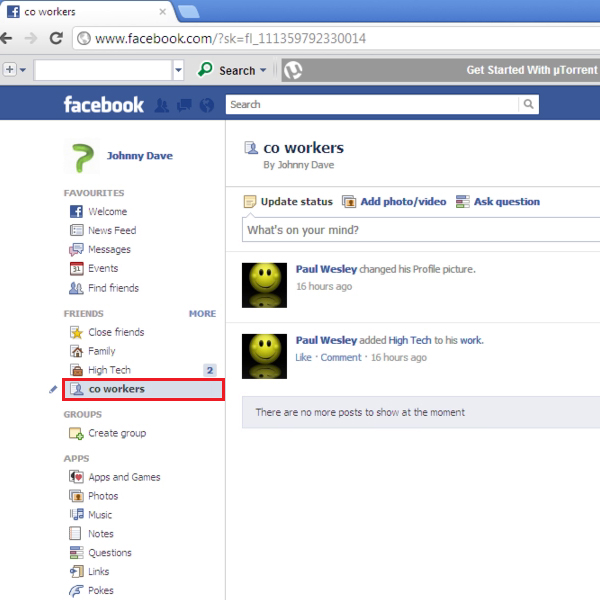
Task: Click Get Started With µTorrent banner text
Action: tap(531, 70)
